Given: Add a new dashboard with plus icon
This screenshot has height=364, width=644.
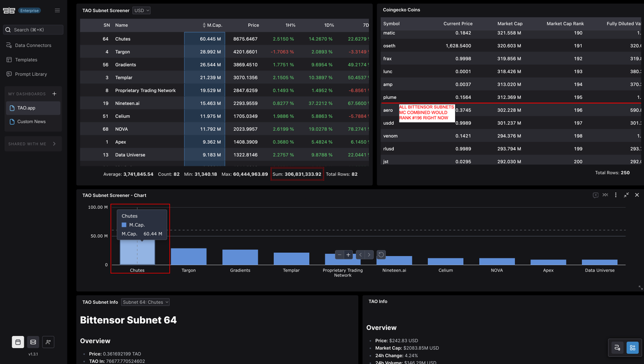Looking at the screenshot, I should [x=54, y=94].
